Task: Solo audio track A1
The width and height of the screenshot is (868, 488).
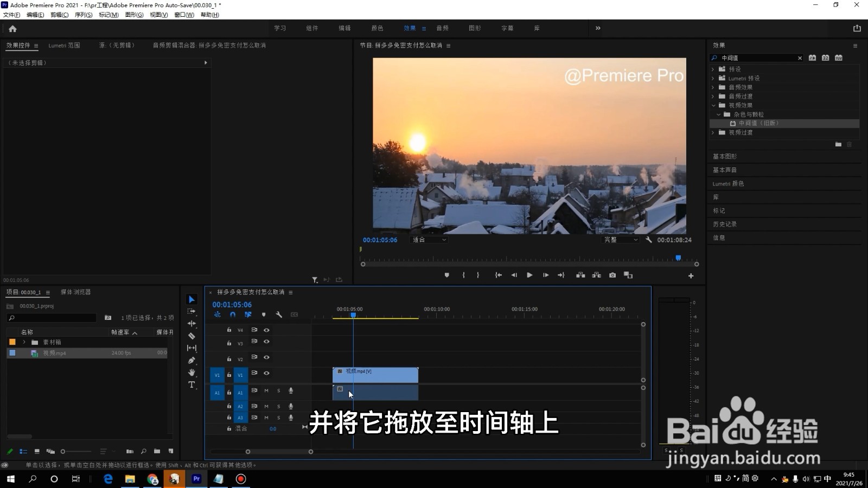Action: 278,391
